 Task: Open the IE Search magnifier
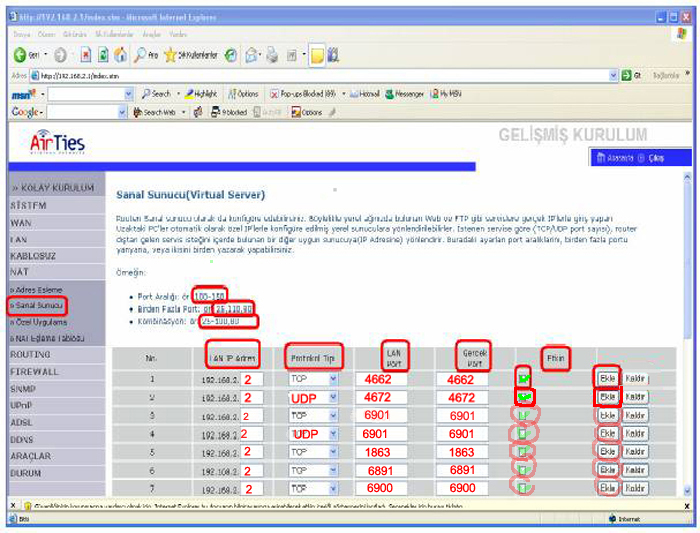click(140, 55)
